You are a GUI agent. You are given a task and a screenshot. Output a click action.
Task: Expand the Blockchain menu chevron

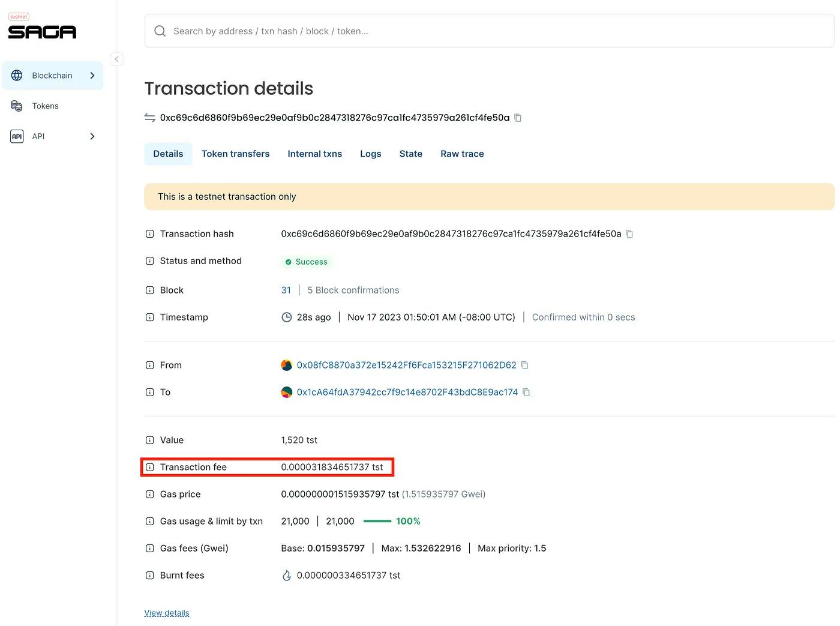[92, 76]
